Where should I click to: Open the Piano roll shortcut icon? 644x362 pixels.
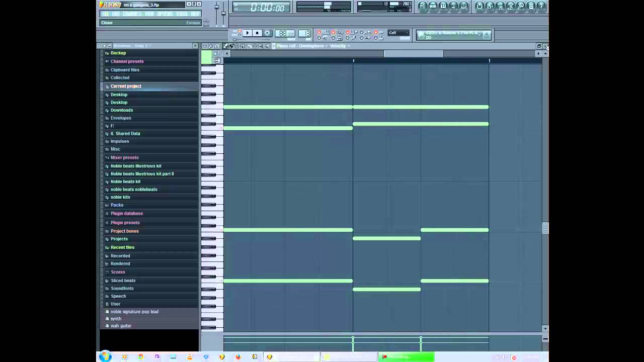tap(444, 6)
